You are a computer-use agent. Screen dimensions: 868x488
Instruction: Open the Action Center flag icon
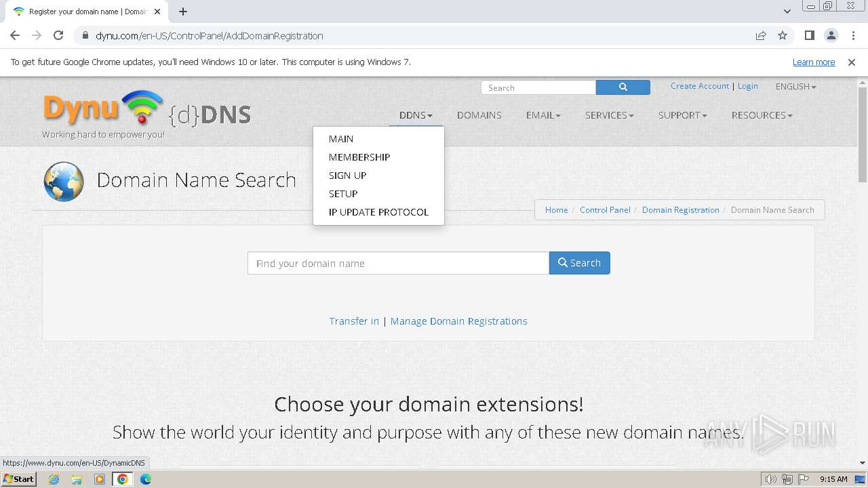[x=804, y=479]
